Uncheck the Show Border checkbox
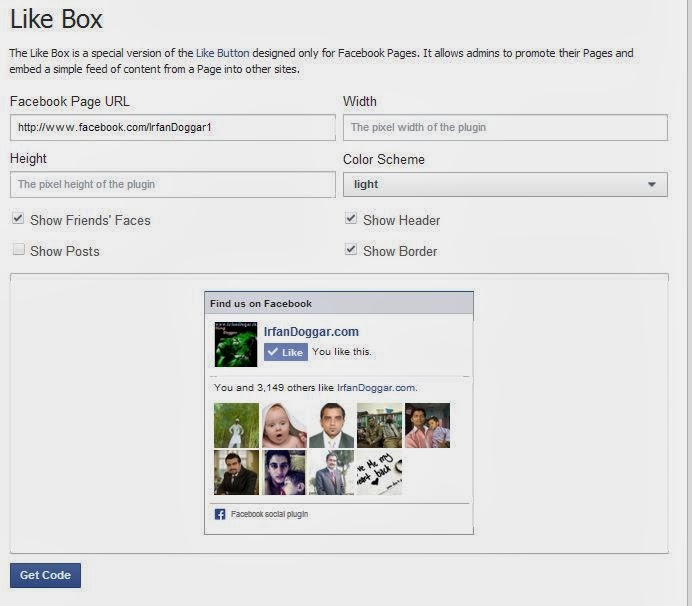 pyautogui.click(x=351, y=249)
